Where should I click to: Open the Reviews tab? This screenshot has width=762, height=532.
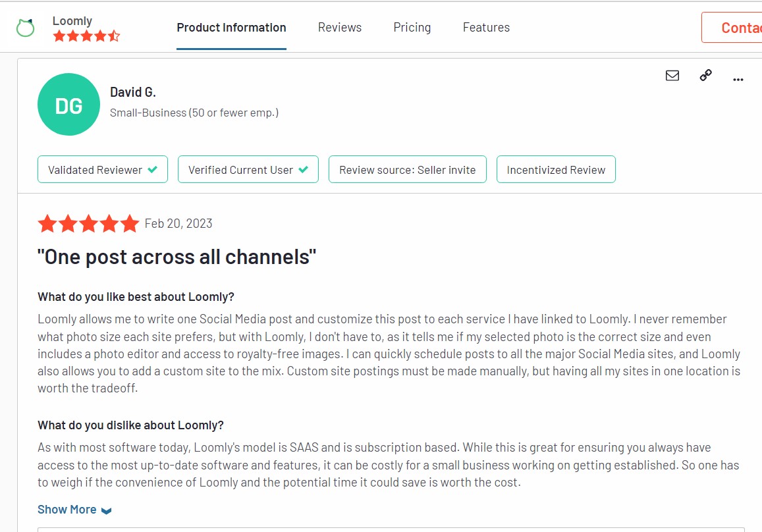click(x=340, y=27)
